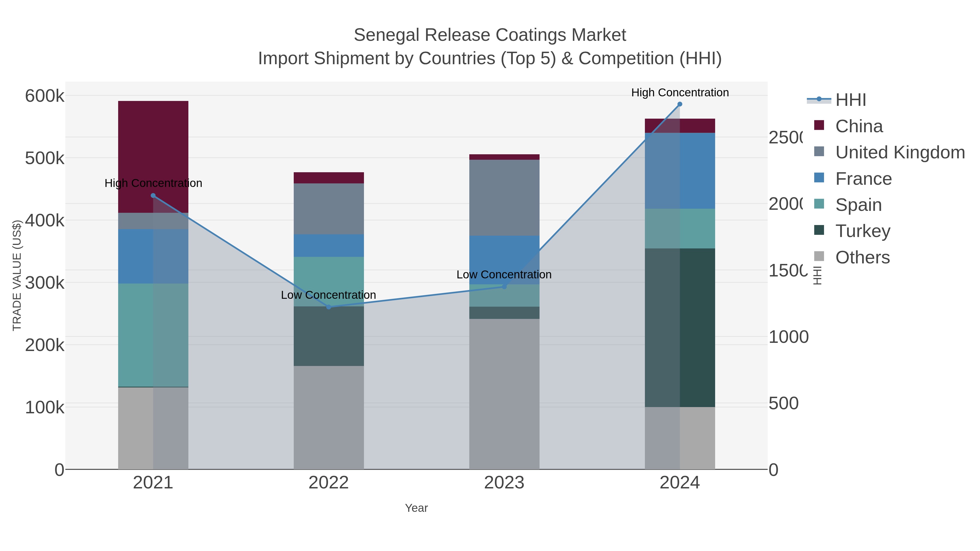
Task: Toggle the Spain legend entry
Action: point(848,205)
